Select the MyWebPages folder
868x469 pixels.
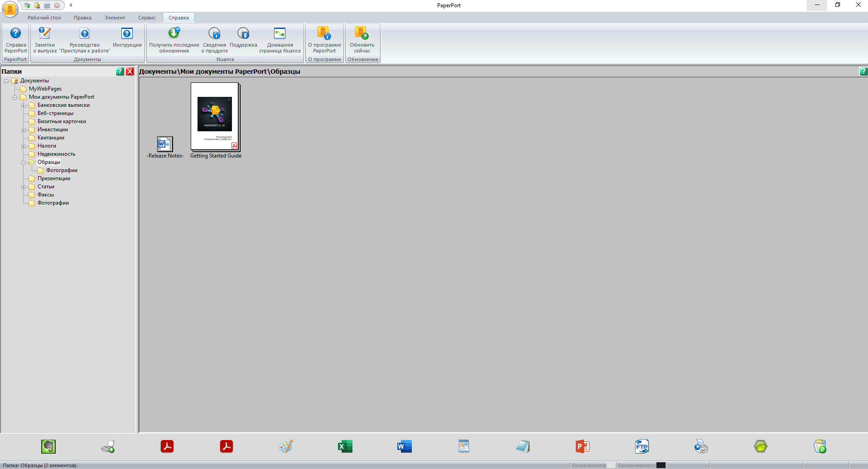pos(45,89)
